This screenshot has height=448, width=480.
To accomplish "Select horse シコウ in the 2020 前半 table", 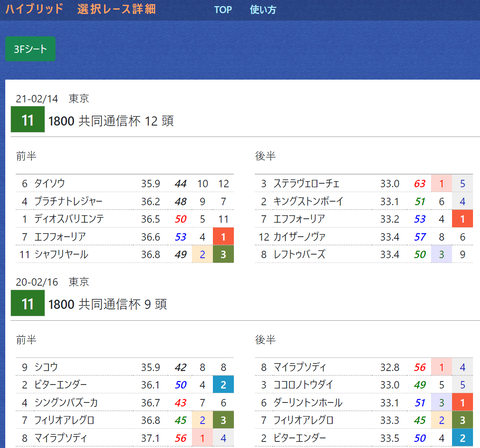I will click(46, 367).
